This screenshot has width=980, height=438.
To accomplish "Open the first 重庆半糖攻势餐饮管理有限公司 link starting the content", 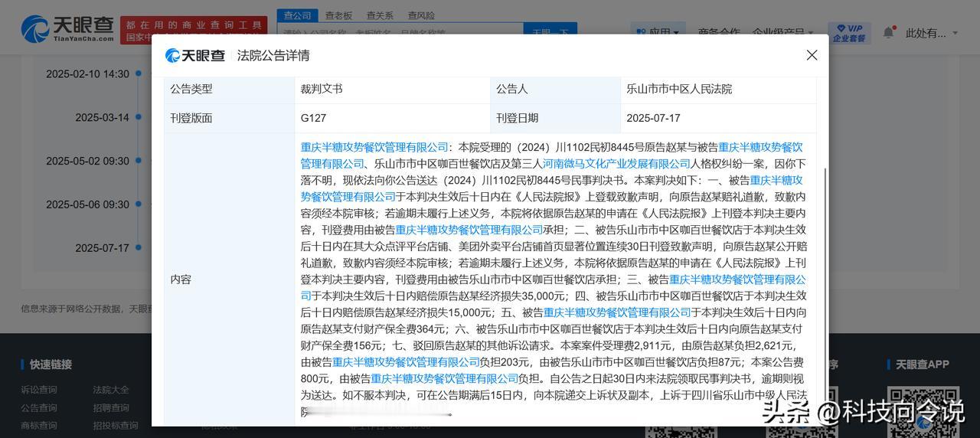I will pyautogui.click(x=374, y=147).
